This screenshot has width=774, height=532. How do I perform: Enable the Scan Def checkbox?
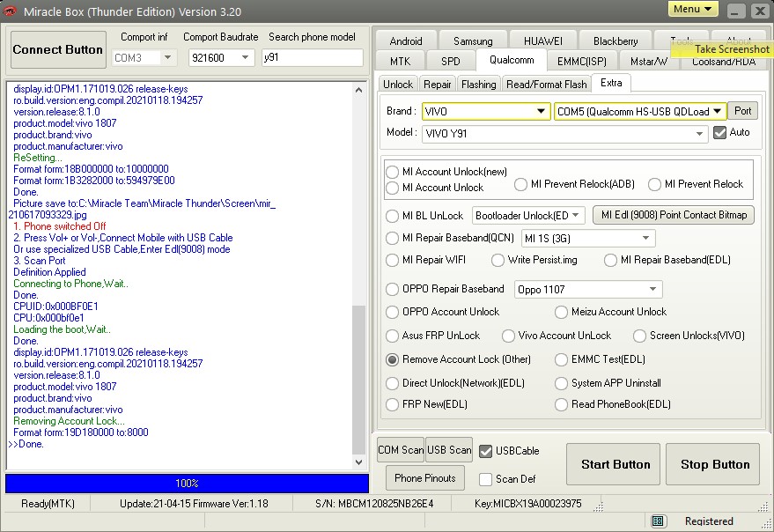485,479
